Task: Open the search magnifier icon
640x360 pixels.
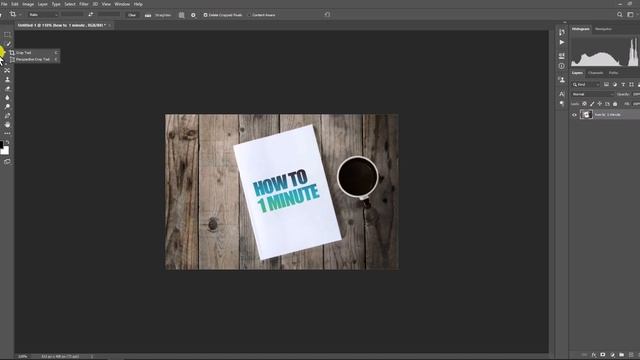Action: (x=620, y=15)
